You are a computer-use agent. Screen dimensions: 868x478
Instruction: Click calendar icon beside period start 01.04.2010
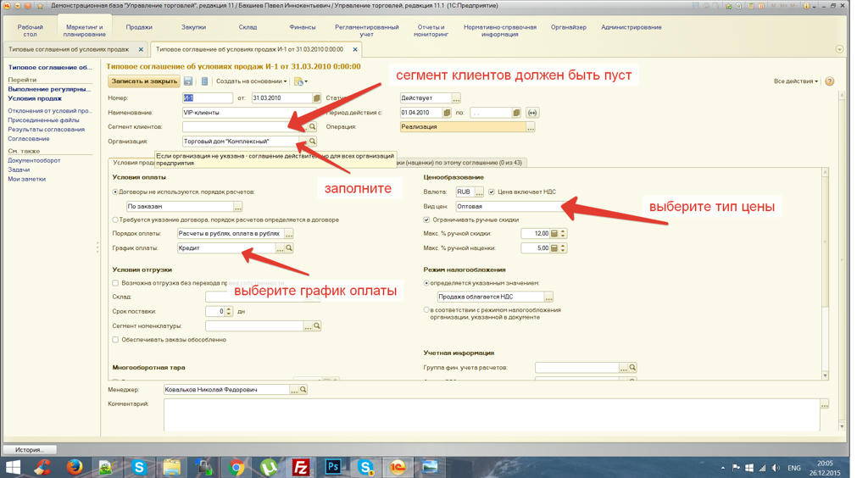447,113
